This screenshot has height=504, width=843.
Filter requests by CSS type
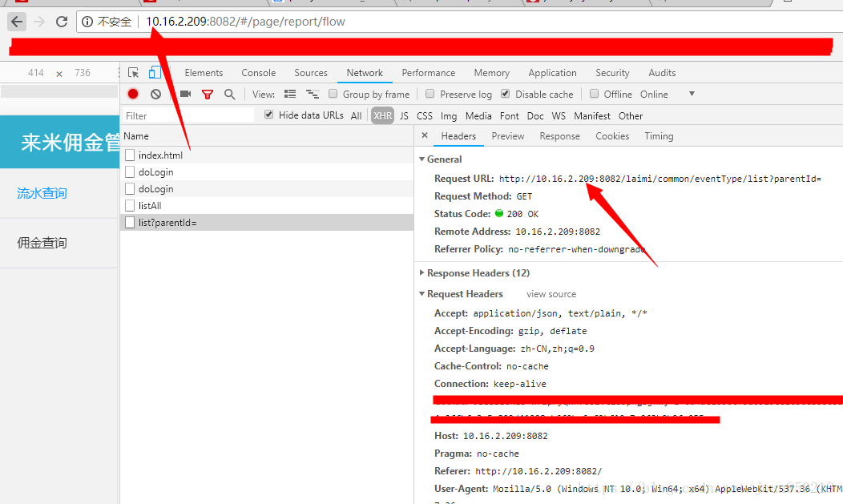424,115
